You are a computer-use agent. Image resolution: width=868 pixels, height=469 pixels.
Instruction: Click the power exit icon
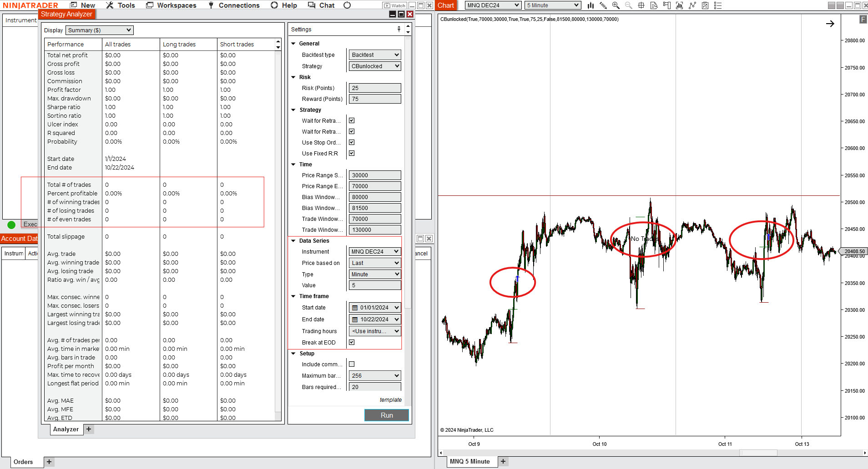347,5
